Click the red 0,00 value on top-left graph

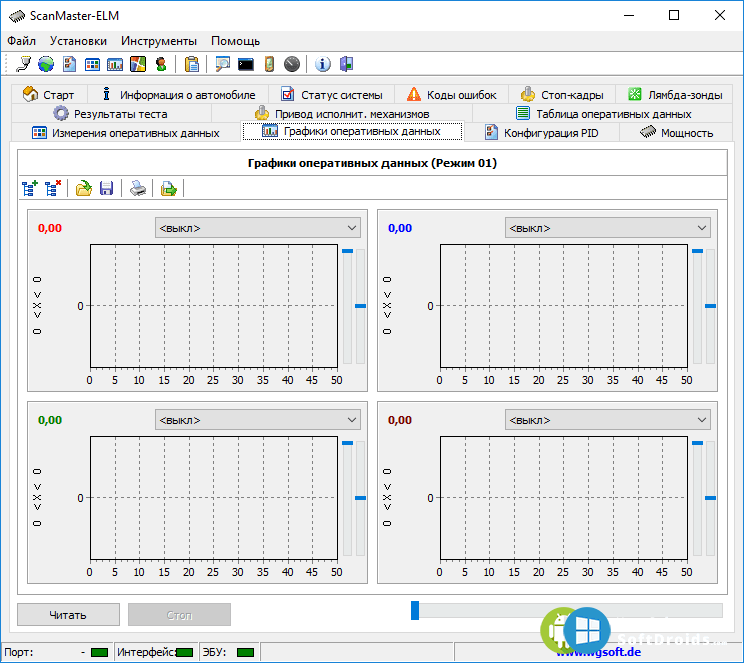pos(50,228)
